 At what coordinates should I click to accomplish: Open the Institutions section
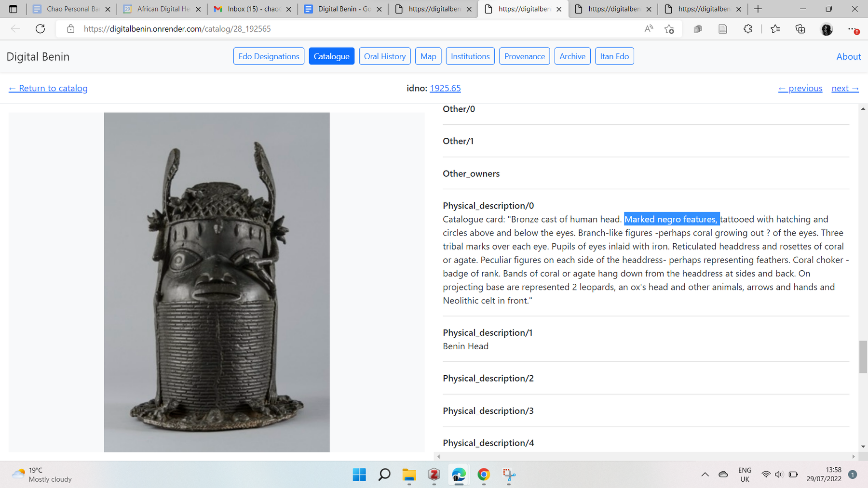pos(470,56)
